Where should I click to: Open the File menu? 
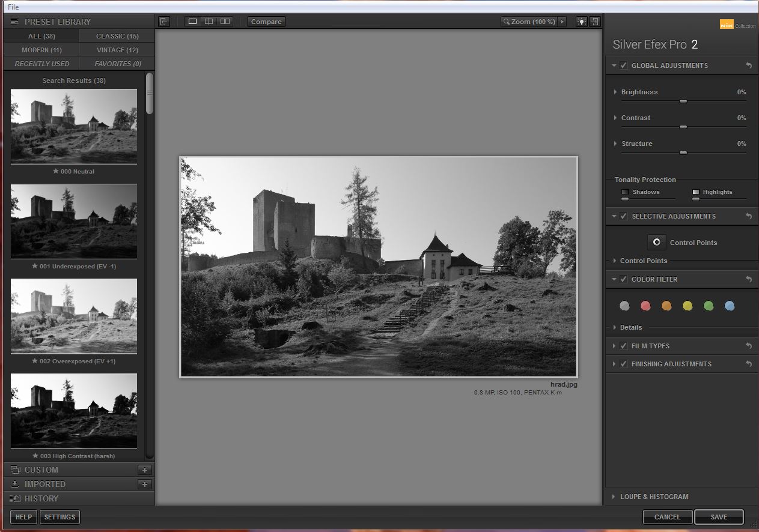tap(13, 7)
